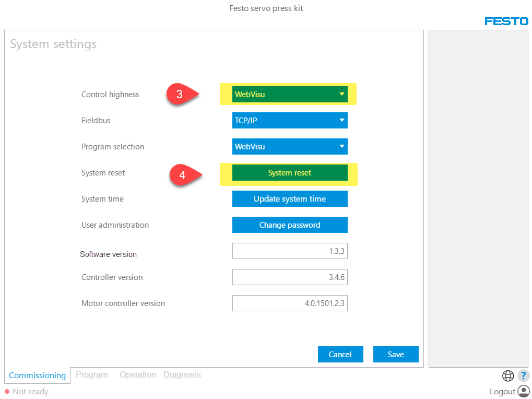Click the Controller version field 3.4.6
Image resolution: width=532 pixels, height=399 pixels.
tap(290, 277)
